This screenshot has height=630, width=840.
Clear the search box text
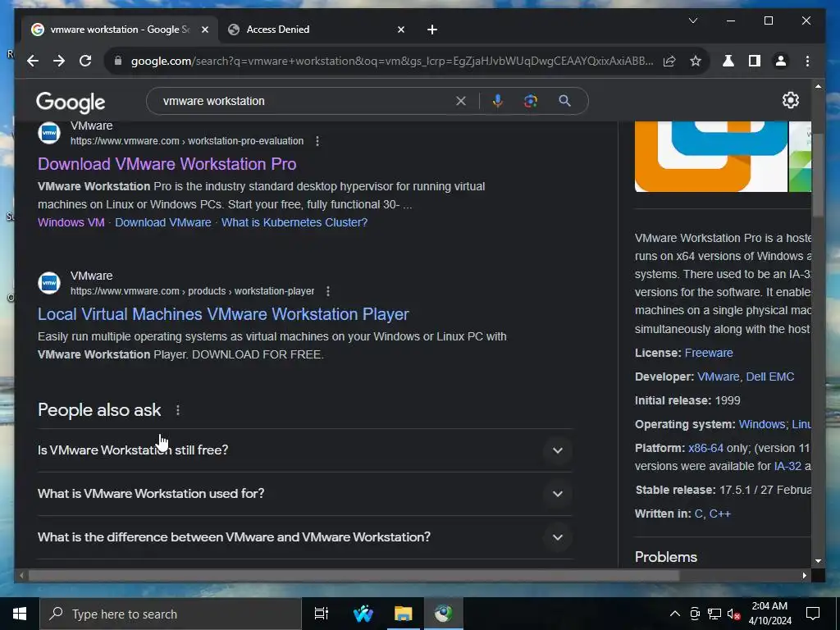click(x=461, y=101)
